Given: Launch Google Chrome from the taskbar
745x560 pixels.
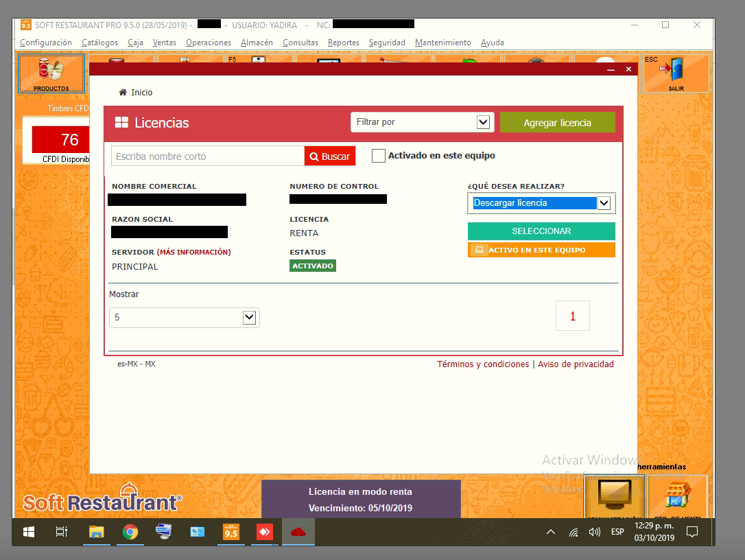Looking at the screenshot, I should [x=130, y=532].
